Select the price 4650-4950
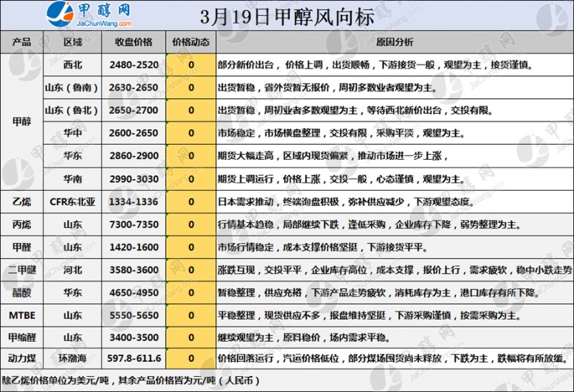The image size is (574, 392). point(133,292)
